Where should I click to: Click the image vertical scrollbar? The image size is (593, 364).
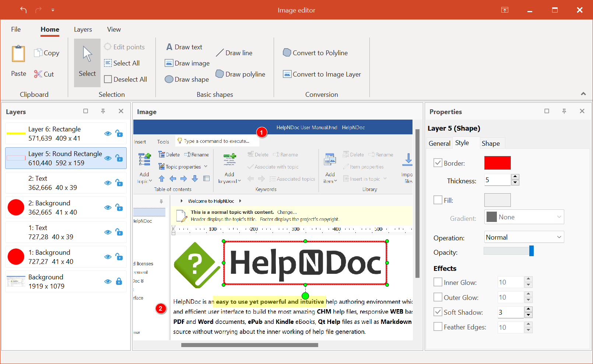click(x=417, y=203)
